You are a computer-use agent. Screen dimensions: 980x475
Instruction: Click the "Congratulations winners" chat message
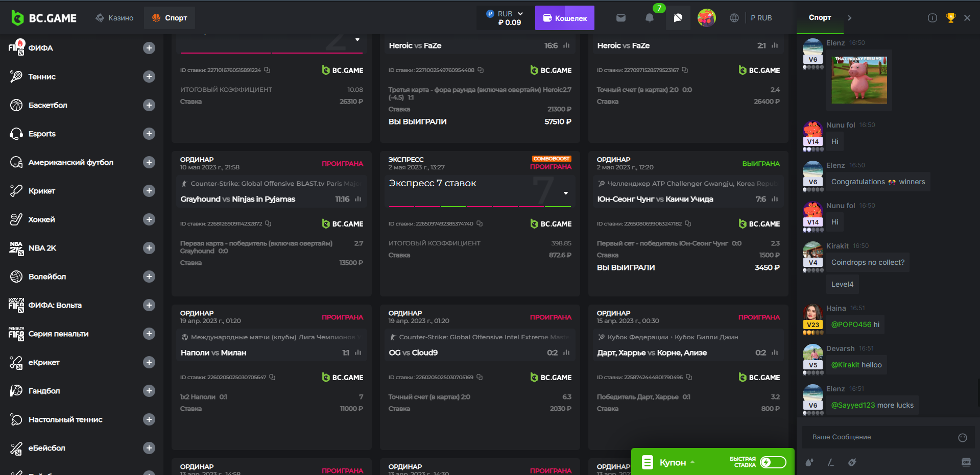pos(878,182)
